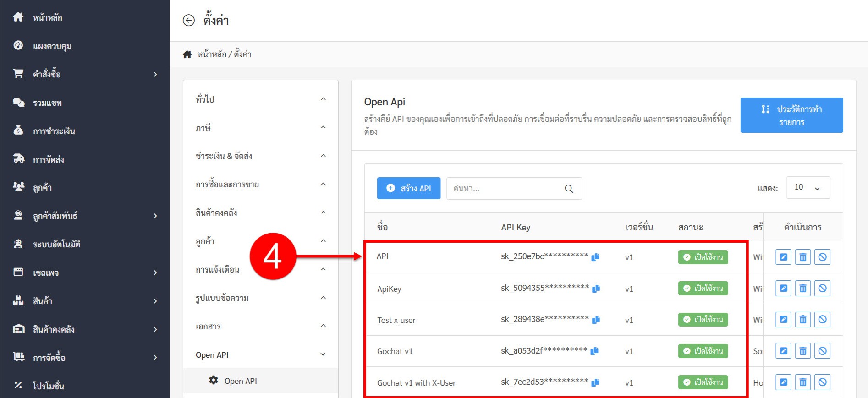868x398 pixels.
Task: Click the สร้าง API button
Action: click(409, 188)
